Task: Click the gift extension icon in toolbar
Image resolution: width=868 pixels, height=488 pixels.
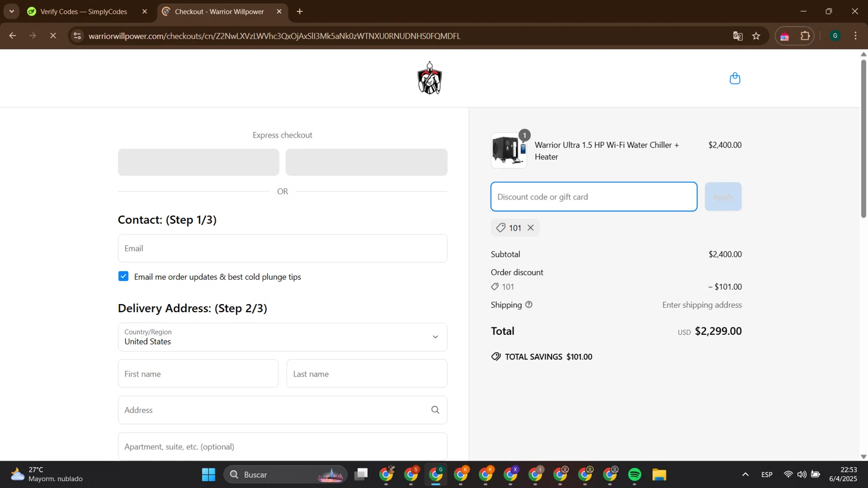Action: coord(785,36)
